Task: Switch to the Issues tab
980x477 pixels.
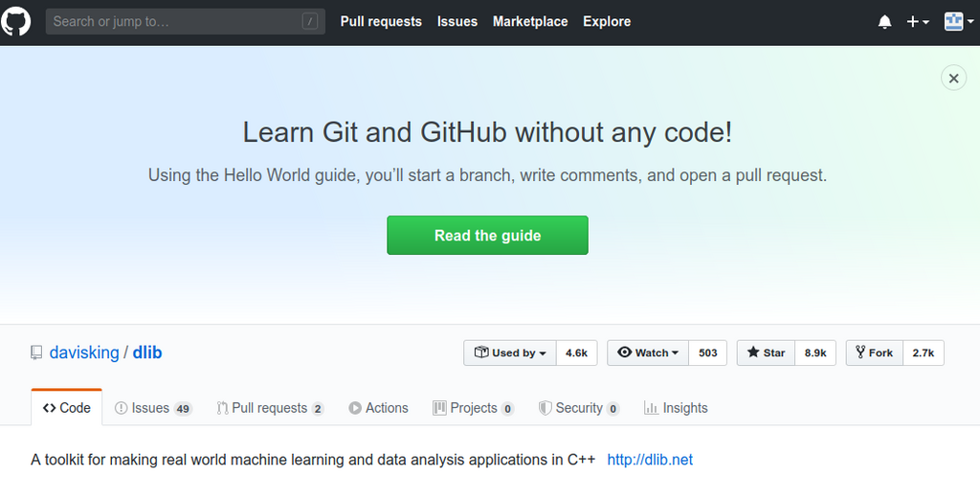Action: click(153, 408)
